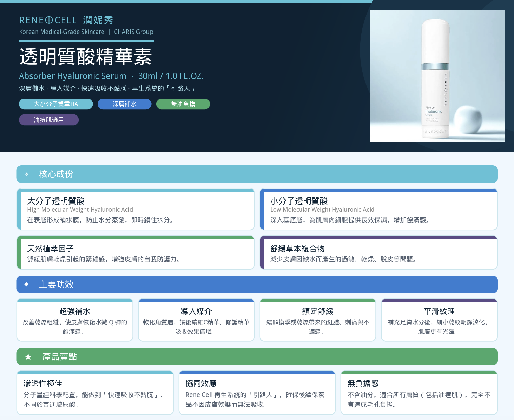Select the 導入媒介 benefit card
514x420 pixels.
point(196,320)
